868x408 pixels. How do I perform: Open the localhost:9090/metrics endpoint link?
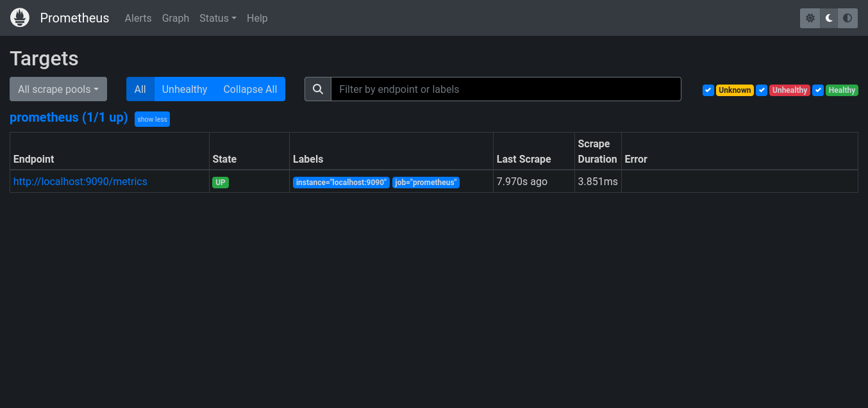coord(80,181)
